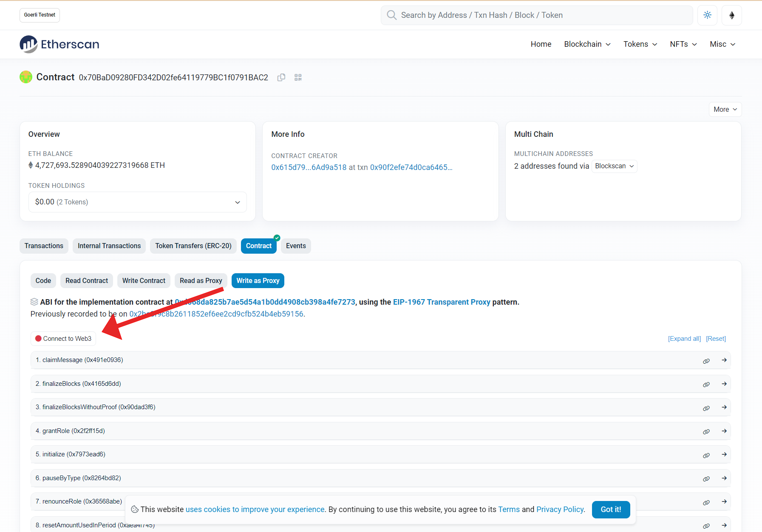Click the Expand all link
762x532 pixels.
click(x=684, y=339)
